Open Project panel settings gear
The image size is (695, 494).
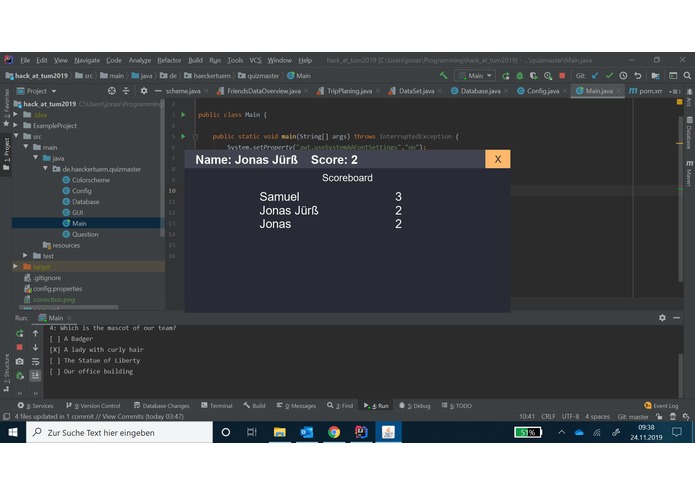144,91
